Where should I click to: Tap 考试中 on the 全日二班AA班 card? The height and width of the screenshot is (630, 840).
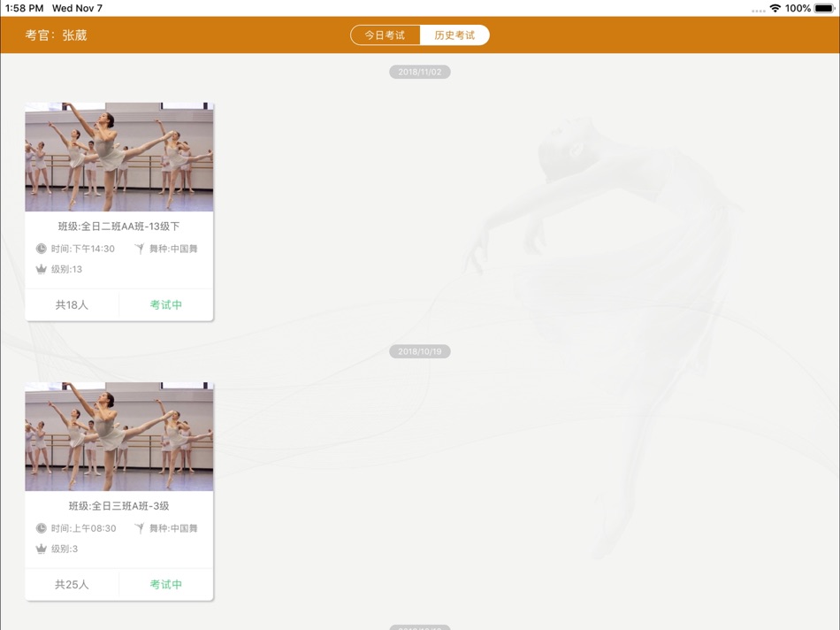[x=165, y=305]
